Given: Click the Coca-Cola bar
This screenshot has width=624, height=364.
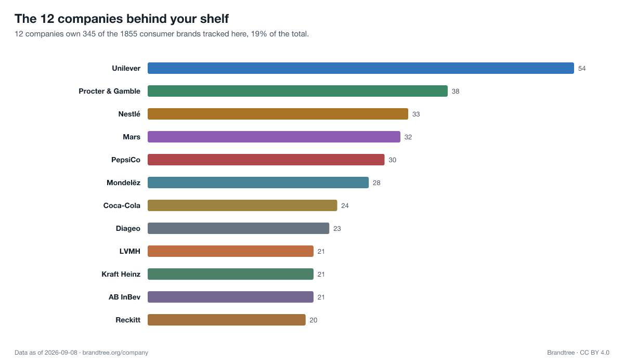Looking at the screenshot, I should [x=242, y=205].
